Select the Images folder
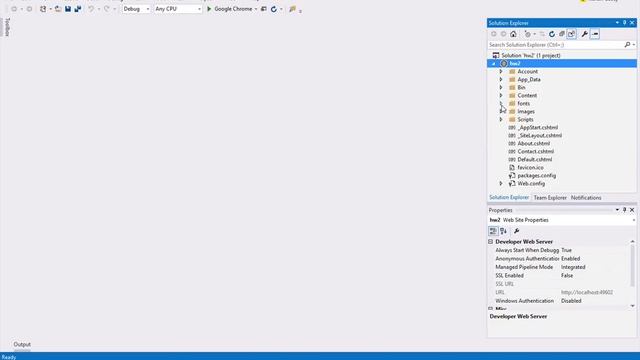Viewport: 640px width, 360px height. tap(526, 111)
